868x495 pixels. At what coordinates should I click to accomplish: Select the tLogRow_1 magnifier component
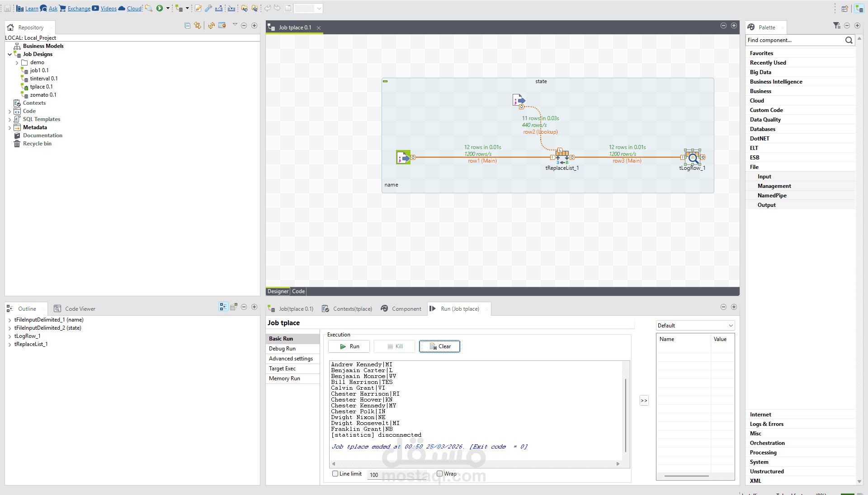pyautogui.click(x=692, y=157)
